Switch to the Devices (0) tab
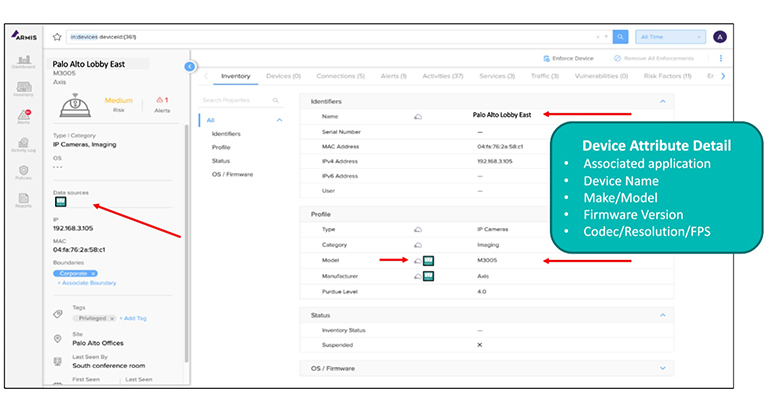Viewport: 769px width, 413px height. click(x=283, y=76)
